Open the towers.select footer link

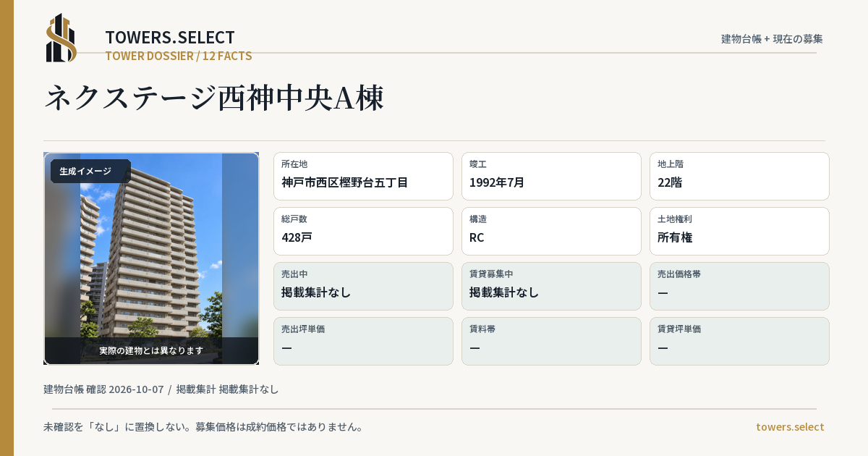pyautogui.click(x=790, y=426)
